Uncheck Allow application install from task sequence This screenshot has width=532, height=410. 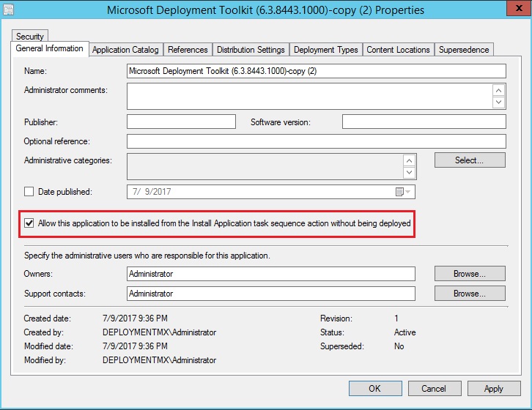pyautogui.click(x=29, y=223)
